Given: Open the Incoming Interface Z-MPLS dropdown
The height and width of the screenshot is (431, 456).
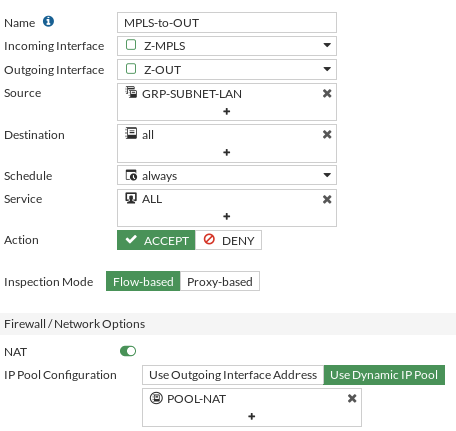Looking at the screenshot, I should 227,46.
